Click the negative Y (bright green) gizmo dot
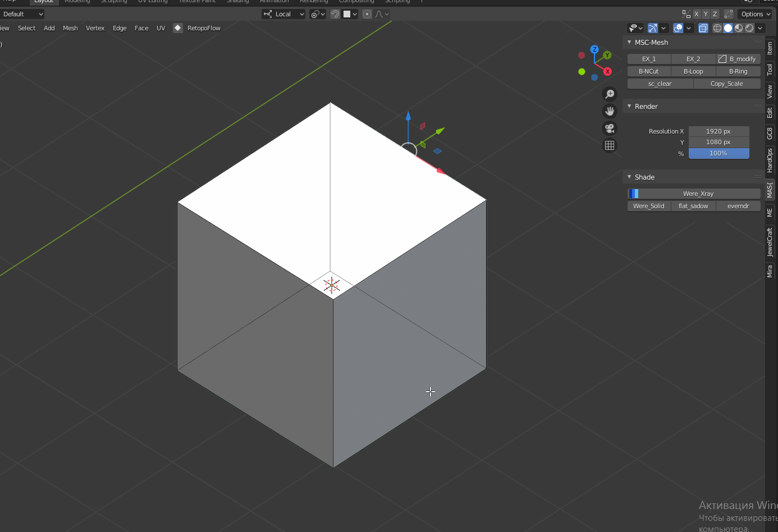This screenshot has height=532, width=778. pyautogui.click(x=582, y=71)
